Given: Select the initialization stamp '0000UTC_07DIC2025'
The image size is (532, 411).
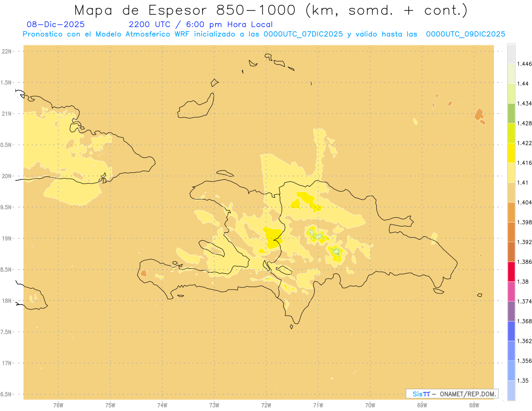Looking at the screenshot, I should click(x=303, y=34).
